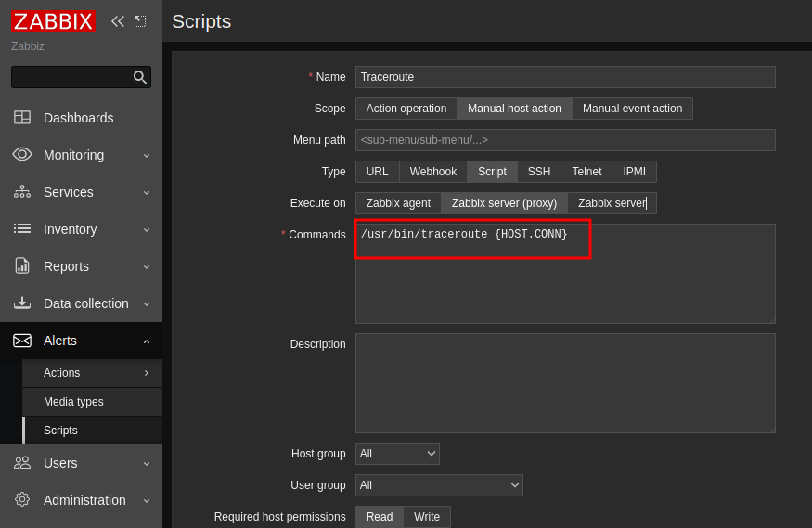This screenshot has width=812, height=528.
Task: Expand Reports menu chevron
Action: point(147,266)
